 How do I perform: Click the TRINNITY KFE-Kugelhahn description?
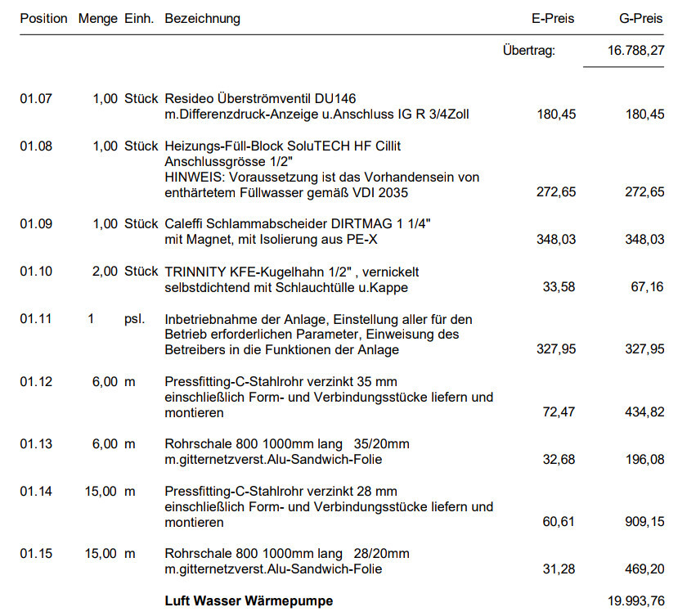tap(291, 271)
